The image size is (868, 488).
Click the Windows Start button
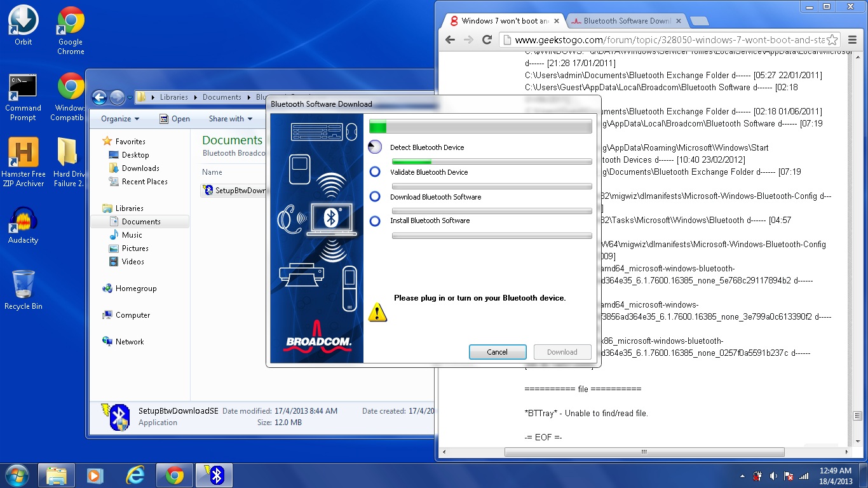pyautogui.click(x=16, y=475)
